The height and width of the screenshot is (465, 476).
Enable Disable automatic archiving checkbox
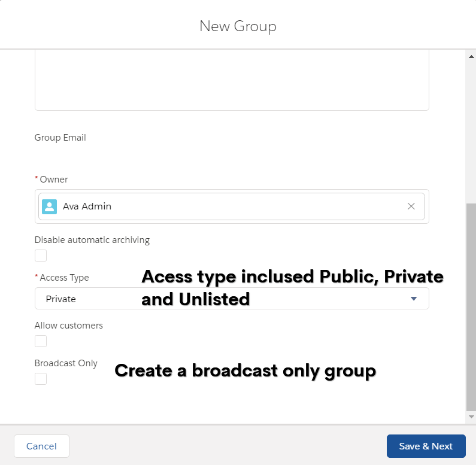pyautogui.click(x=41, y=256)
